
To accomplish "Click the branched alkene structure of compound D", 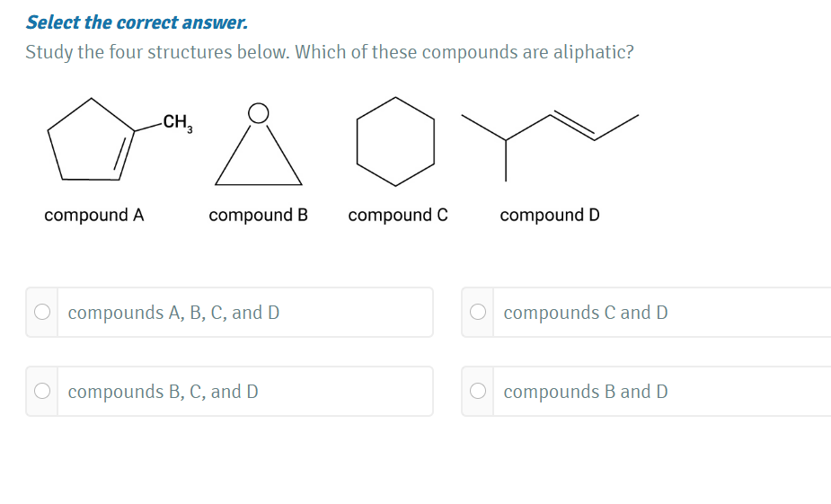I will (550, 146).
